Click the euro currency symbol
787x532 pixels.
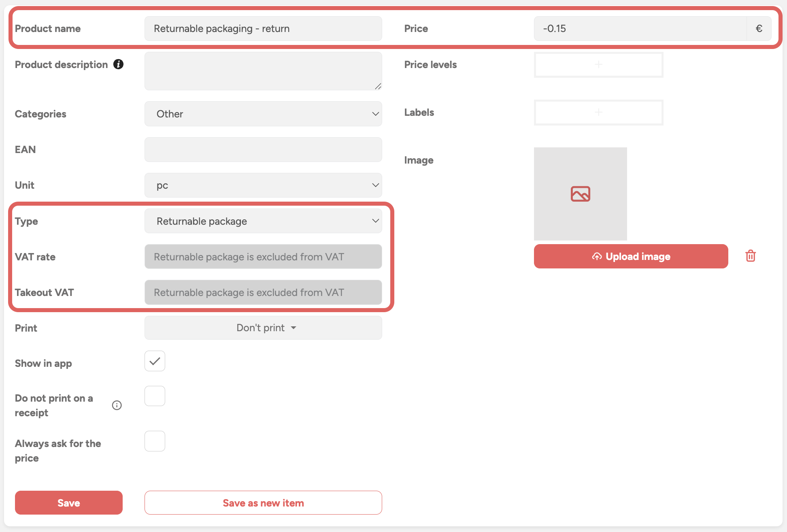pyautogui.click(x=759, y=29)
